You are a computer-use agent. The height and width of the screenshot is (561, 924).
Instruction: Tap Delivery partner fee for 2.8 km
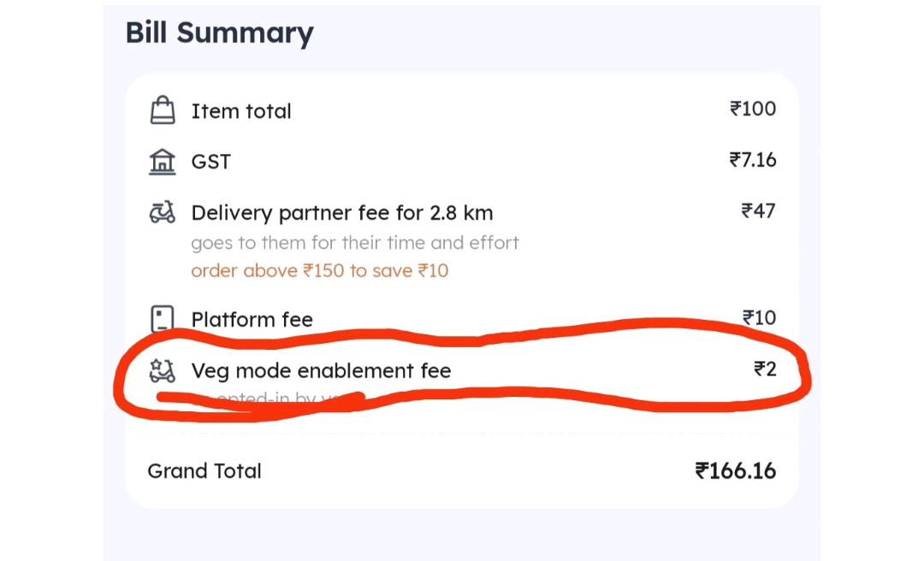click(342, 213)
